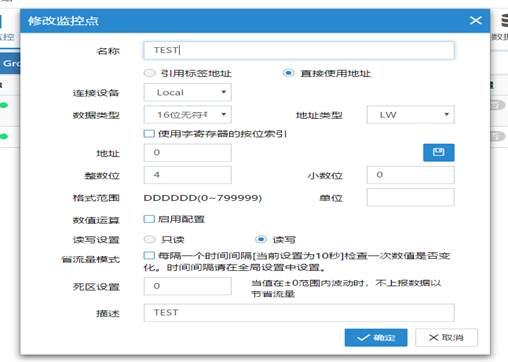Choose the 只读 radio button

[x=149, y=239]
